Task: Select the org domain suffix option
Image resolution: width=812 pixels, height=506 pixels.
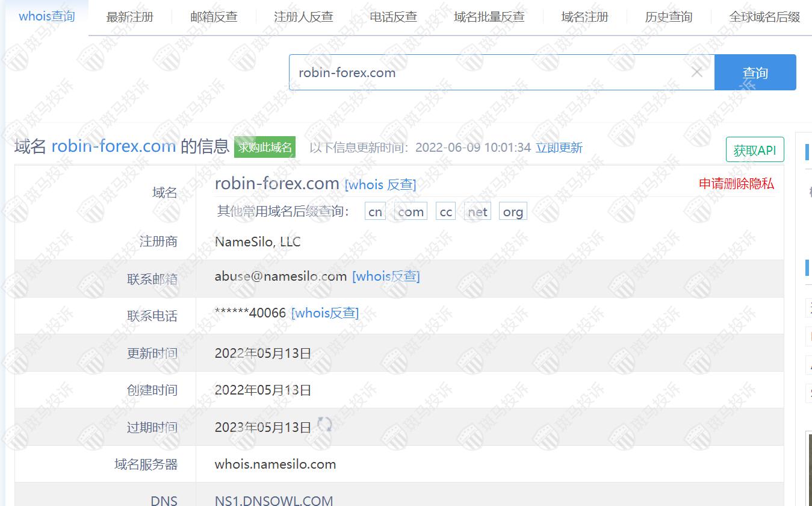Action: pyautogui.click(x=513, y=212)
